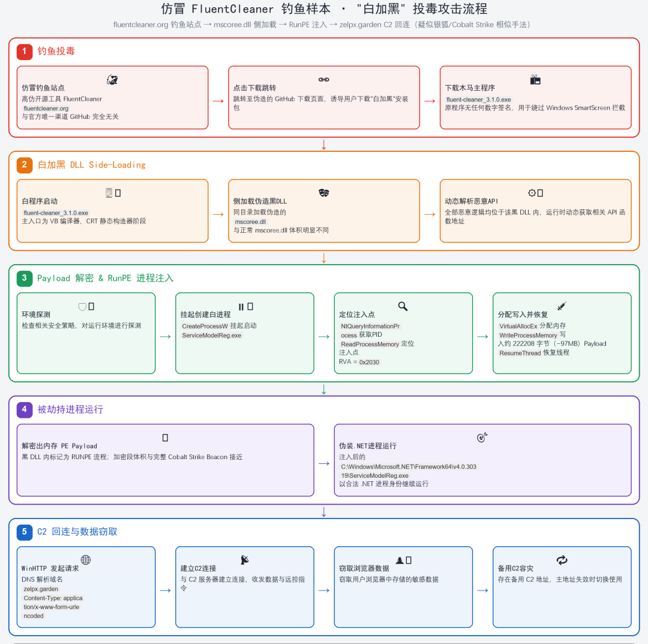
Task: Click the pause icon above 挂起创建白进程
Action: coord(241,307)
